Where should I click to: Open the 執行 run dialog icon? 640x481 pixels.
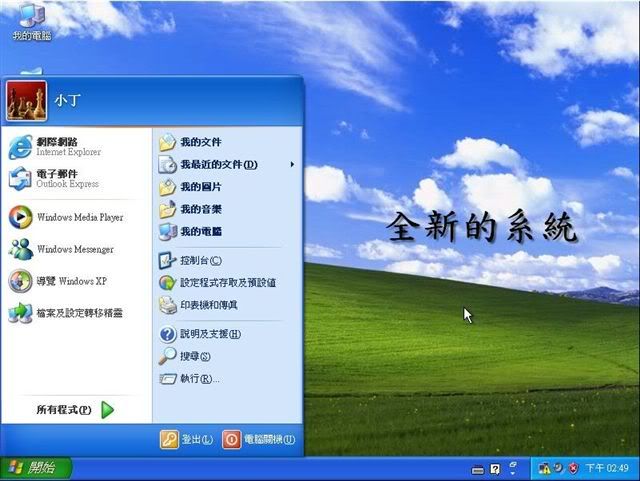167,379
